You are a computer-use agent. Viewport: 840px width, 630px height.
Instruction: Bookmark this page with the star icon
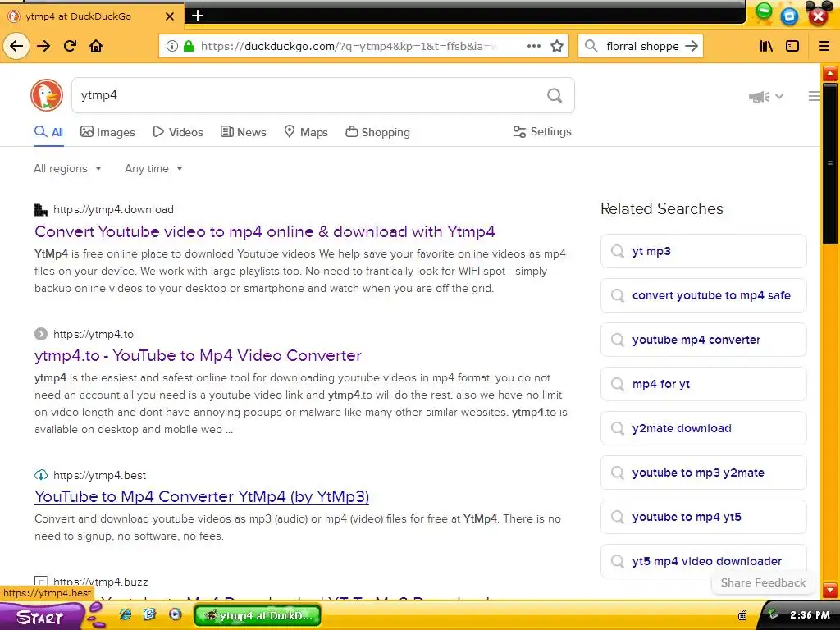557,46
